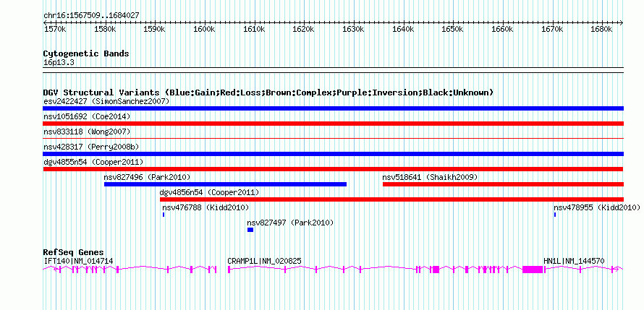Select the nsv428317 (Perry2008b) label

point(92,147)
